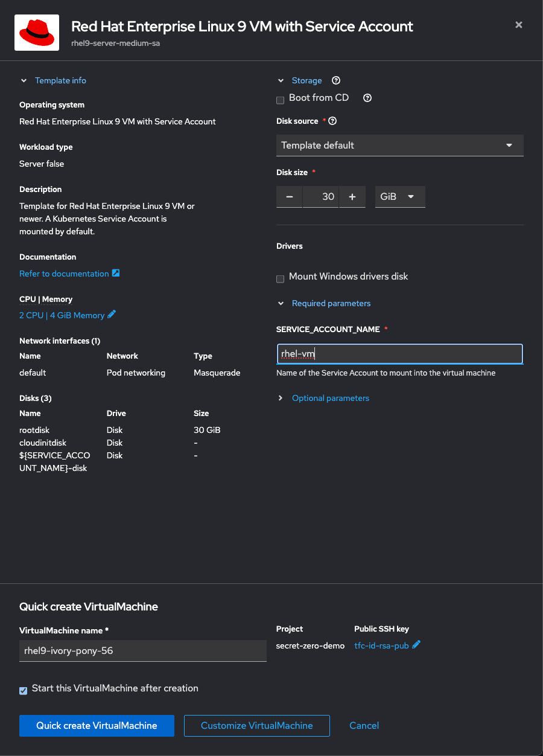Click the VirtualMachine name input field
Screen dimensions: 543x756
142,650
